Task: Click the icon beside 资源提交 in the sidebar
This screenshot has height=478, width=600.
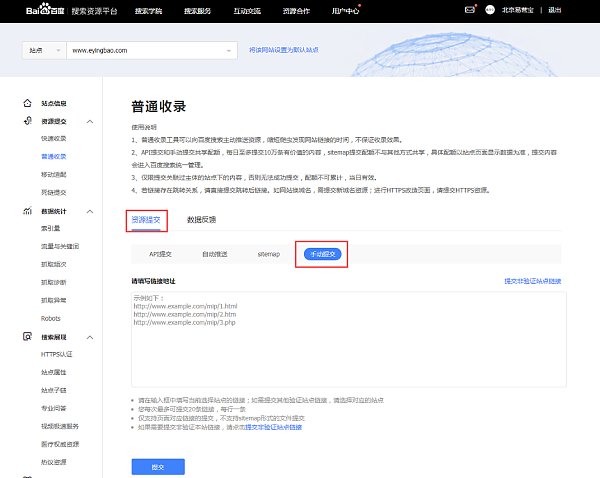Action: tap(26, 121)
